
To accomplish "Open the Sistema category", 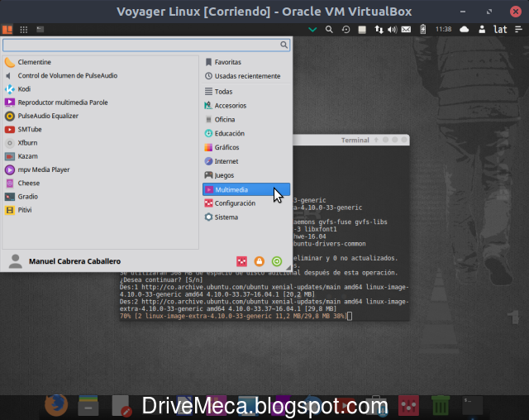I will pyautogui.click(x=246, y=217).
